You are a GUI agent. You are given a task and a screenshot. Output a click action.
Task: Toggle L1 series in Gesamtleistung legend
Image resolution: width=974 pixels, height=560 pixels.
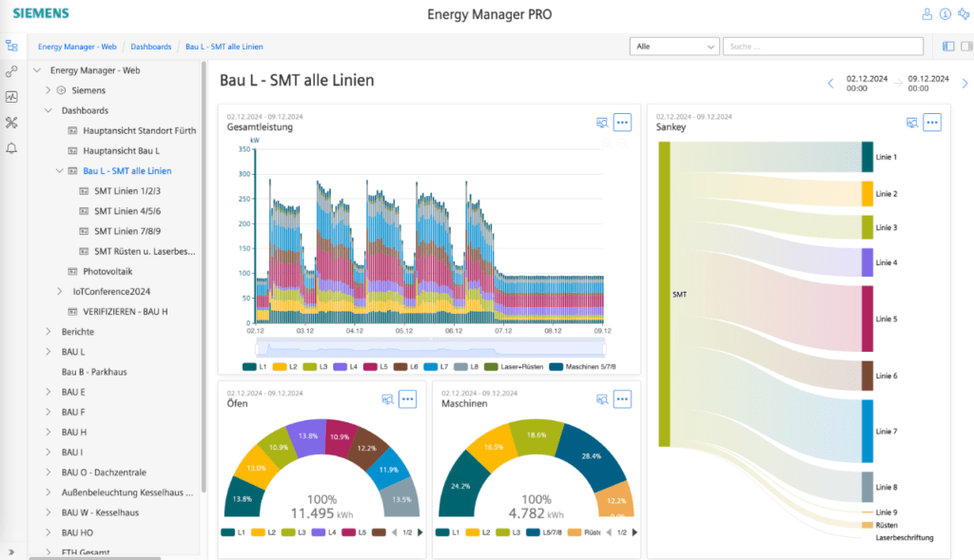(x=255, y=367)
